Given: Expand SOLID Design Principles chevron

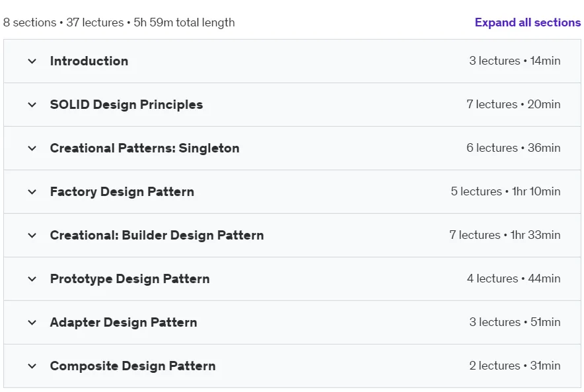Looking at the screenshot, I should (x=32, y=105).
